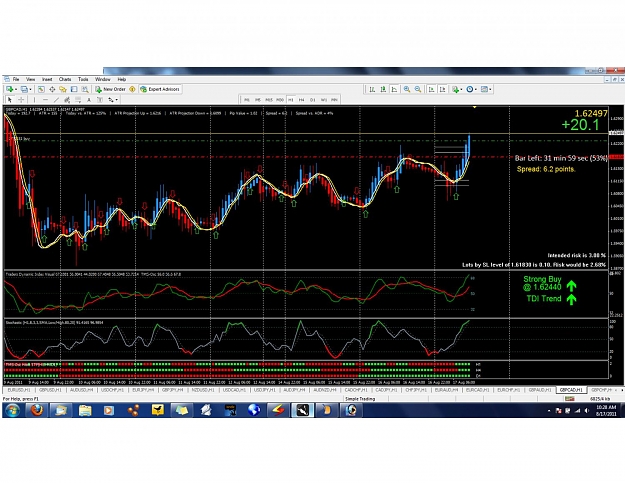This screenshot has width=625, height=483.
Task: Open the File menu
Action: (16, 79)
